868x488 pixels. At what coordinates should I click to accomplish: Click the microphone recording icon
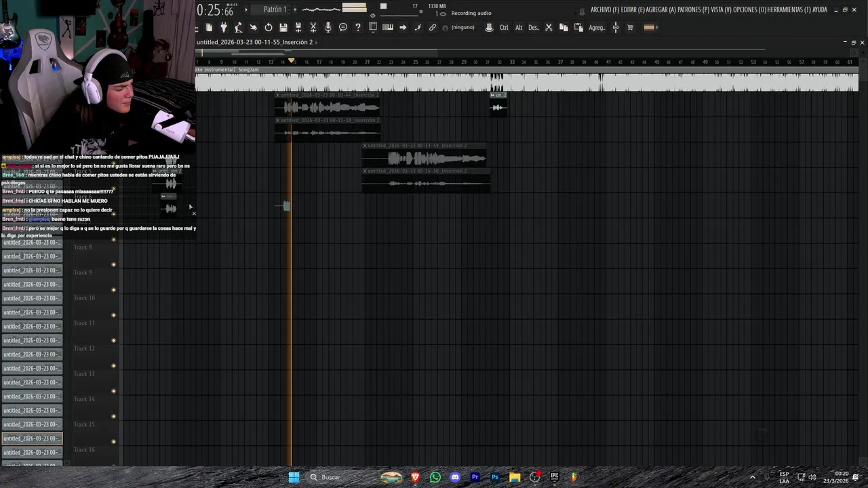point(328,28)
